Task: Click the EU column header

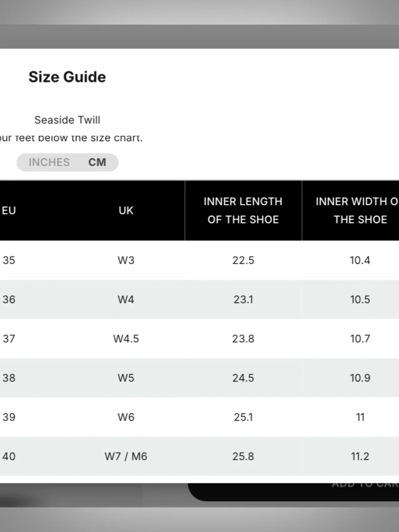Action: (x=9, y=210)
